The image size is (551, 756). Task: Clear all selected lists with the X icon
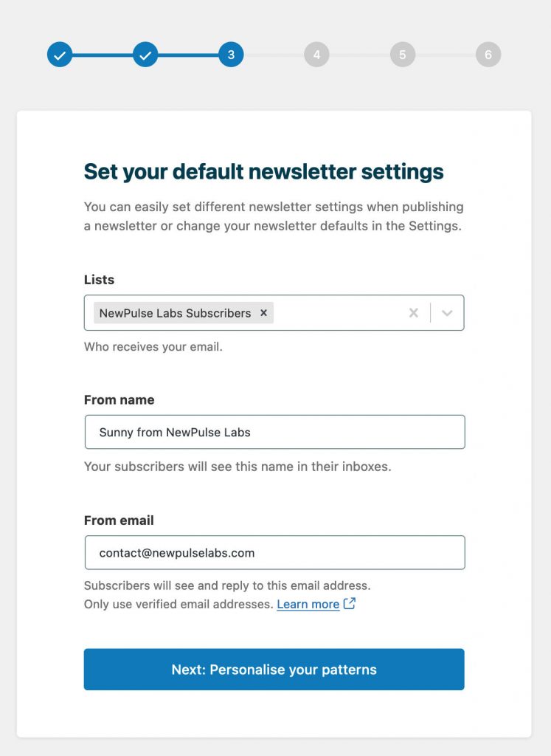coord(413,312)
